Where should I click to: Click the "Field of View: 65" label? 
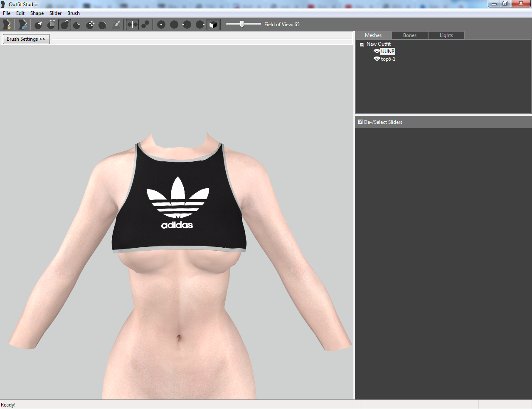282,25
